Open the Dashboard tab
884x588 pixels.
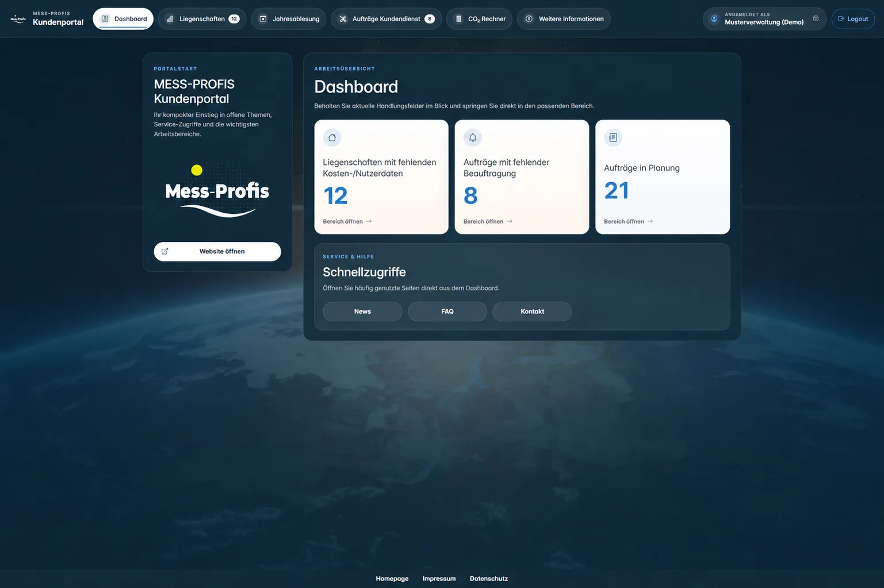123,19
